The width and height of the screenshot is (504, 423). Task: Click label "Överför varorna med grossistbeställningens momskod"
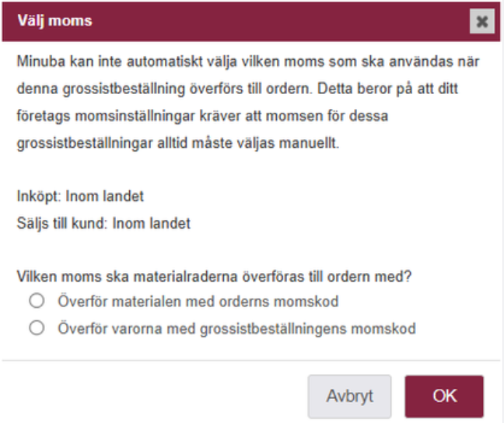pyautogui.click(x=236, y=328)
